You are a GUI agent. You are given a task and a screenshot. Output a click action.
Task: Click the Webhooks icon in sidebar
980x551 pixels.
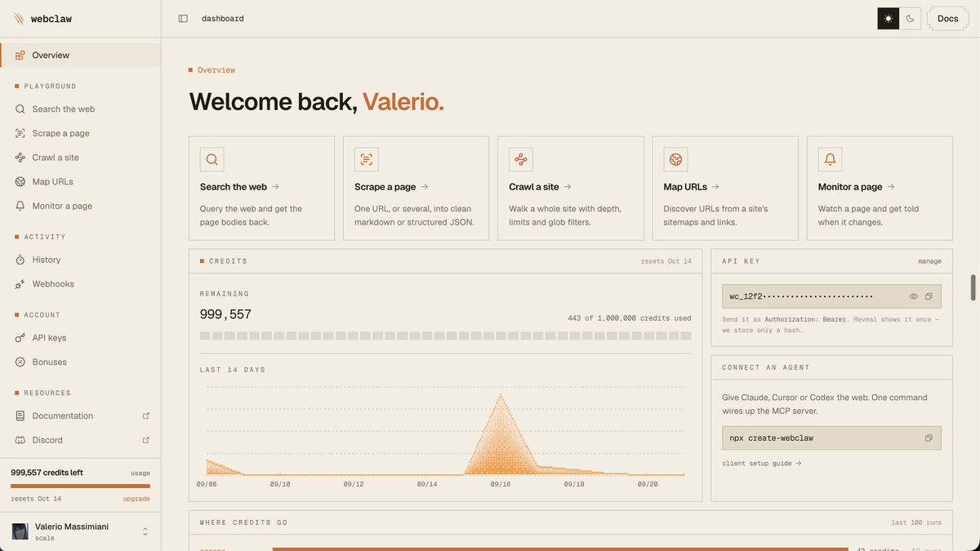[20, 284]
